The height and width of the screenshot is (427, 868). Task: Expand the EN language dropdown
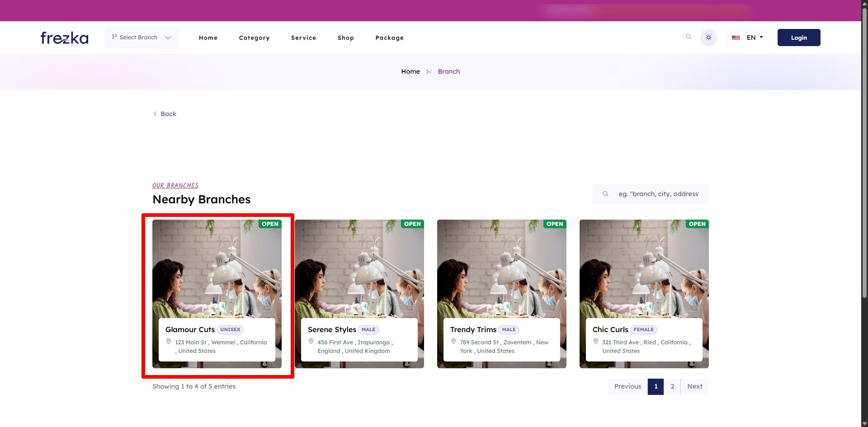(755, 38)
